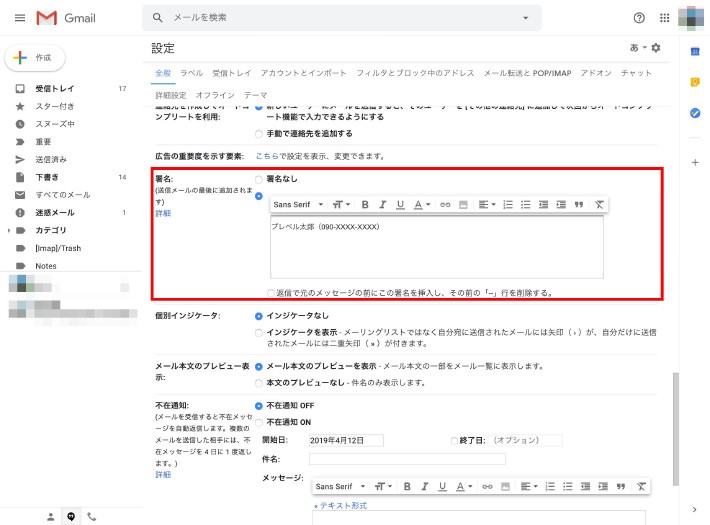This screenshot has height=525, width=710.
Task: Insert image in signature toolbar
Action: tap(463, 205)
